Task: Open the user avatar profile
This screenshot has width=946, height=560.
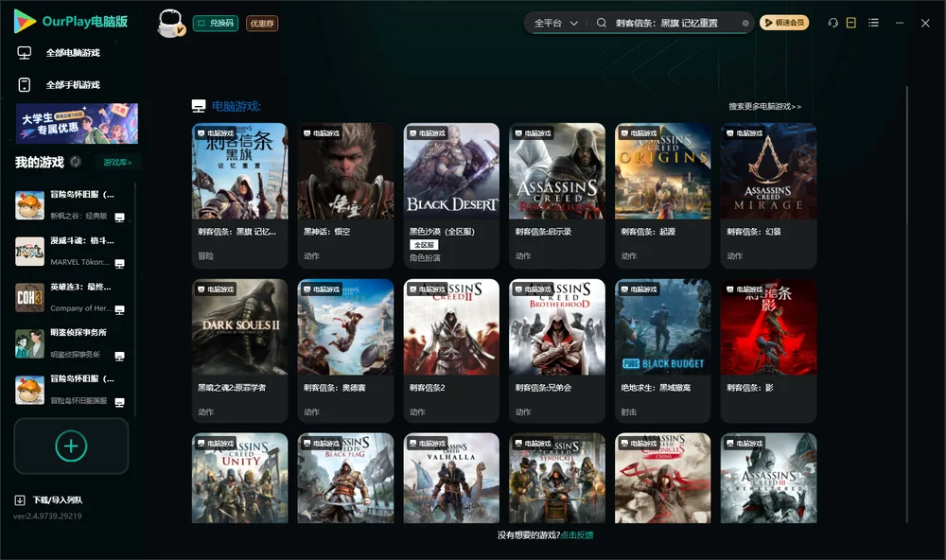Action: coord(170,23)
